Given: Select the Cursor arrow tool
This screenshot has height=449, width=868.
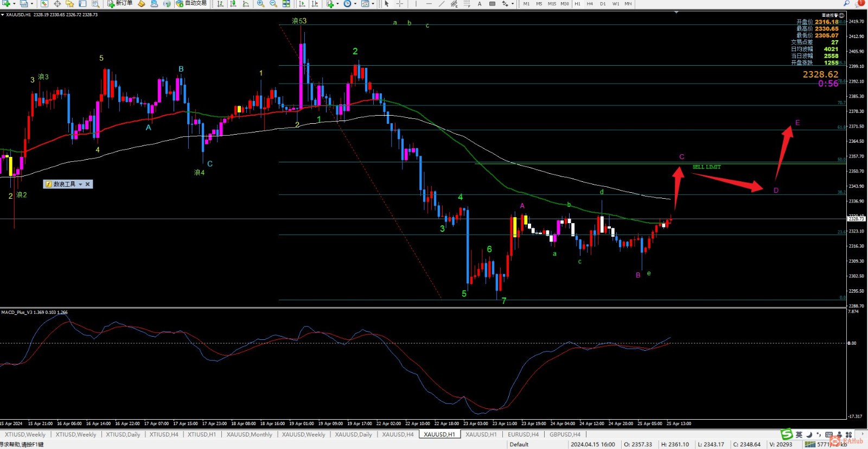Looking at the screenshot, I should click(x=387, y=4).
